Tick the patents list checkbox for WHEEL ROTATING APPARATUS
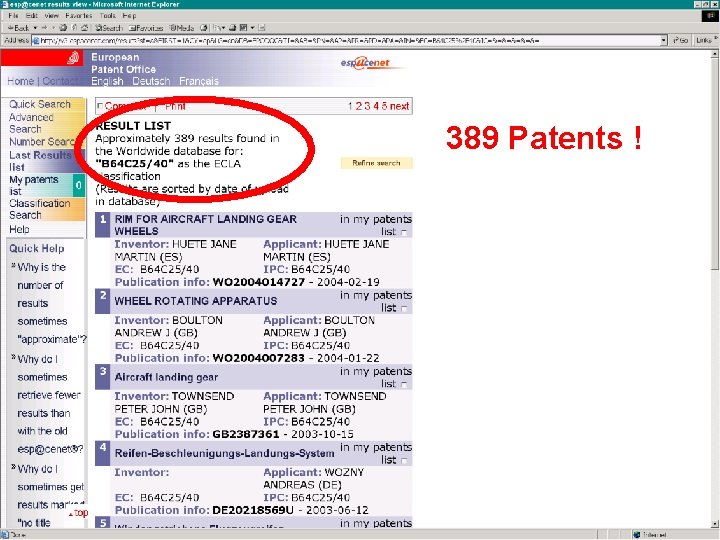 404,309
